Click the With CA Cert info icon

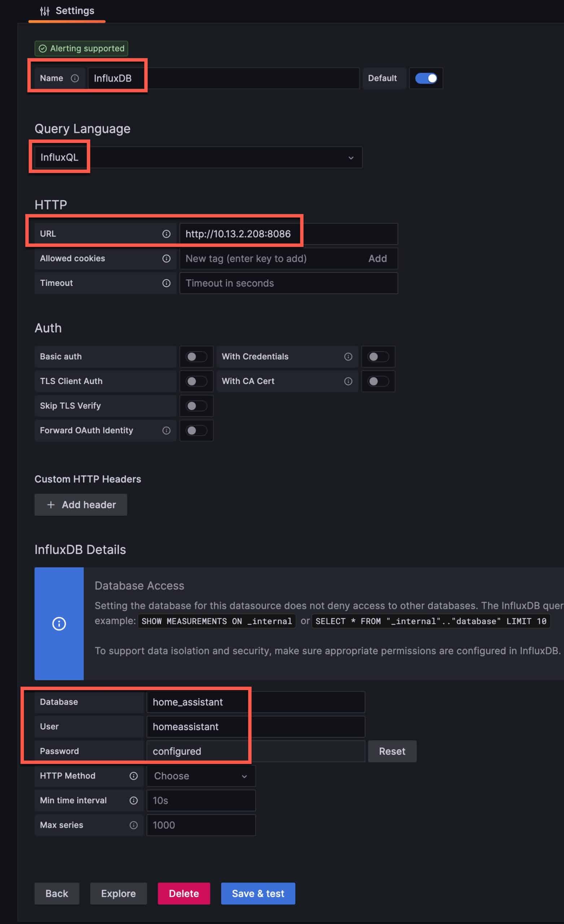(348, 382)
